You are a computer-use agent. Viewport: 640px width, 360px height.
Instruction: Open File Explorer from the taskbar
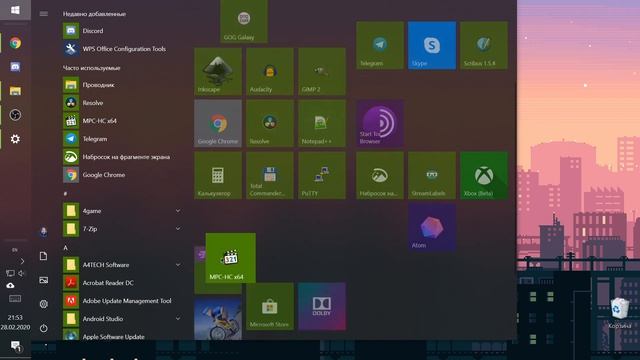[x=15, y=91]
